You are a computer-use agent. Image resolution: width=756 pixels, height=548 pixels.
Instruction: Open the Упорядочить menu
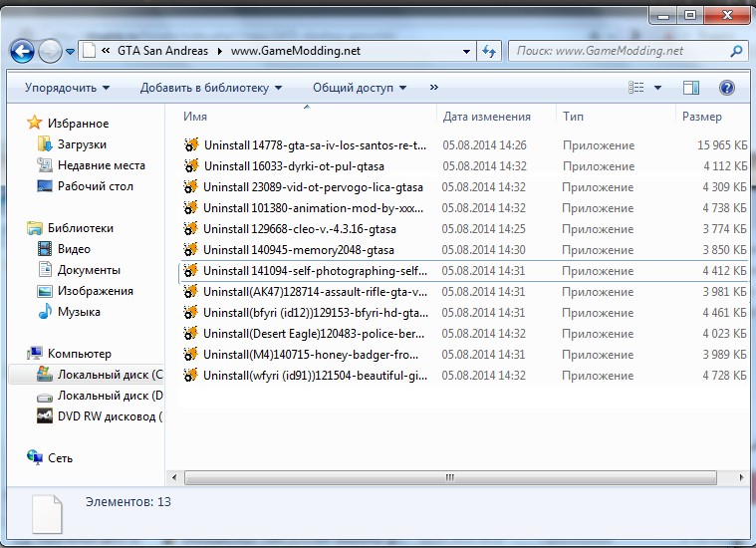click(x=67, y=88)
